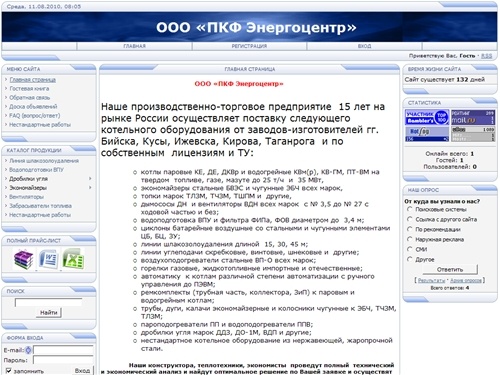Open the Excel spreadsheet price list
Screen dimensions: 500x375
(73, 259)
